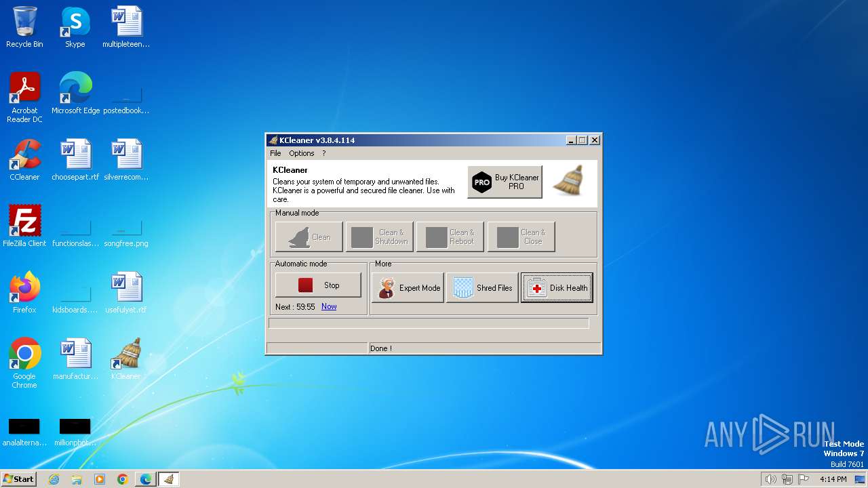The width and height of the screenshot is (868, 488).
Task: Click the Buy KCleaner PRO button
Action: tap(505, 182)
